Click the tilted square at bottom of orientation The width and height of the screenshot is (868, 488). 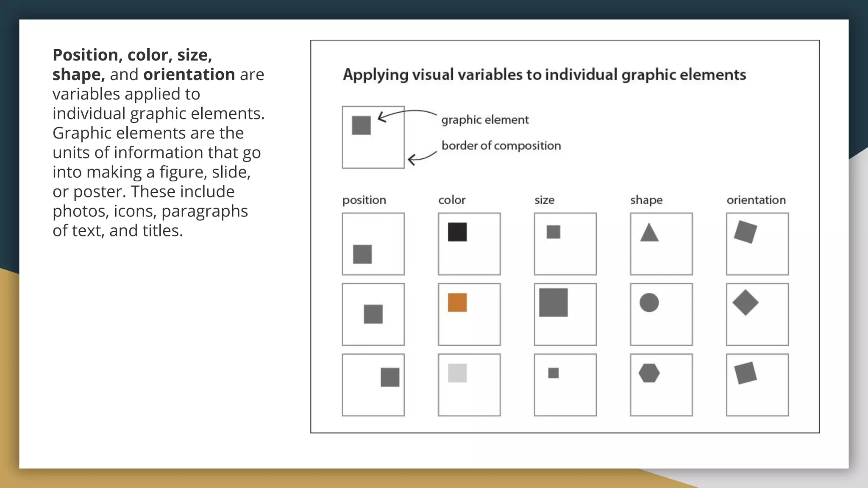pyautogui.click(x=746, y=373)
